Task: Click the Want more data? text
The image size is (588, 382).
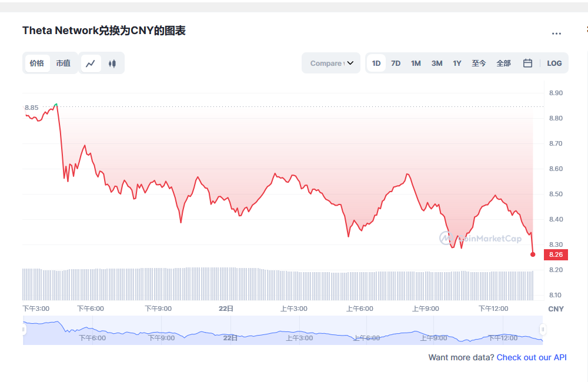Action: click(461, 357)
